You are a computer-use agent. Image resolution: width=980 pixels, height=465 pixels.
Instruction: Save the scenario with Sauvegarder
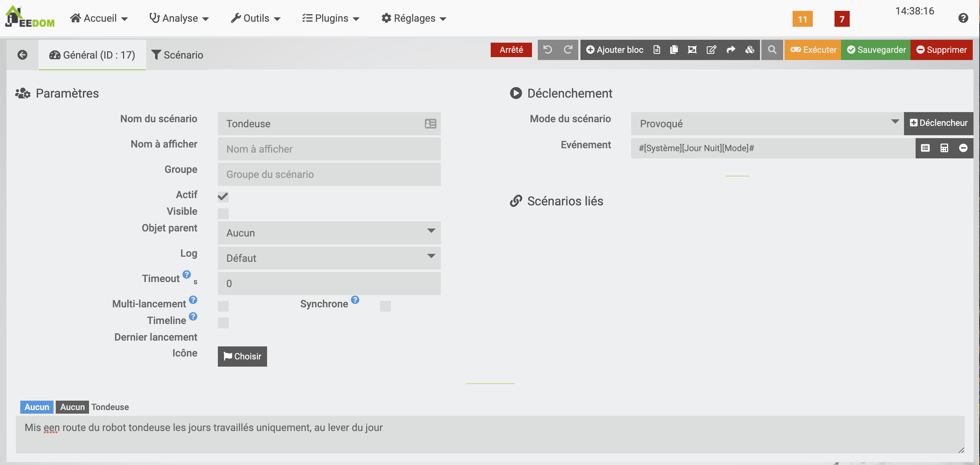coord(876,50)
